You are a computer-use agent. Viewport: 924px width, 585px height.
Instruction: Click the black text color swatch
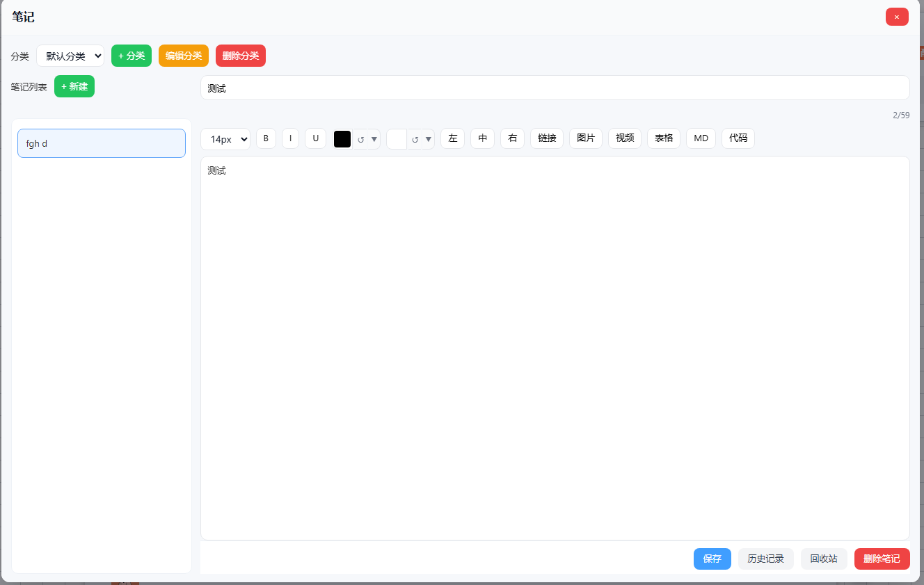pyautogui.click(x=342, y=139)
